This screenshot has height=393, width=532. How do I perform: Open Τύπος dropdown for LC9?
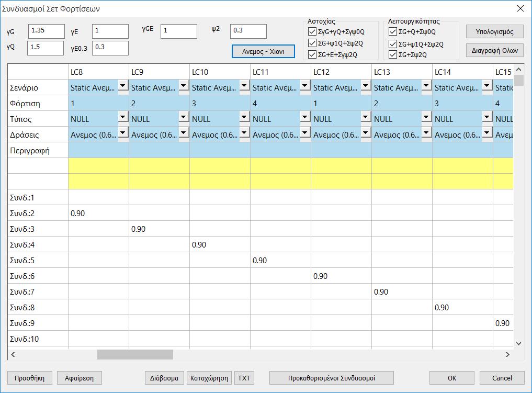[184, 117]
